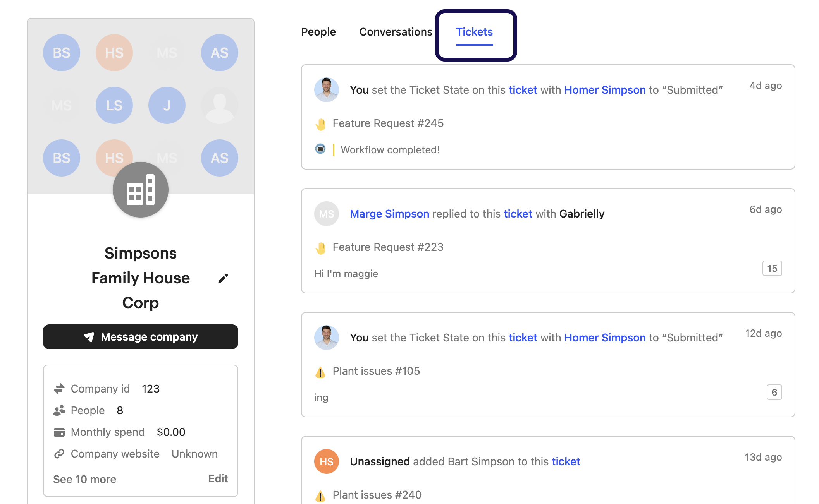This screenshot has width=819, height=504.
Task: Open the Conversations tab
Action: click(396, 32)
